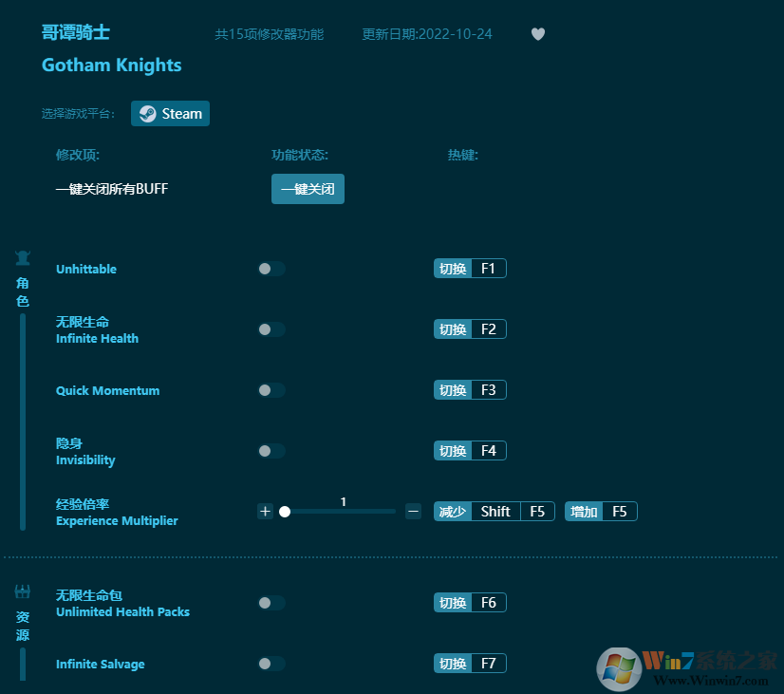This screenshot has height=694, width=784.
Task: Click the 增加 F5 increase button
Action: point(601,511)
